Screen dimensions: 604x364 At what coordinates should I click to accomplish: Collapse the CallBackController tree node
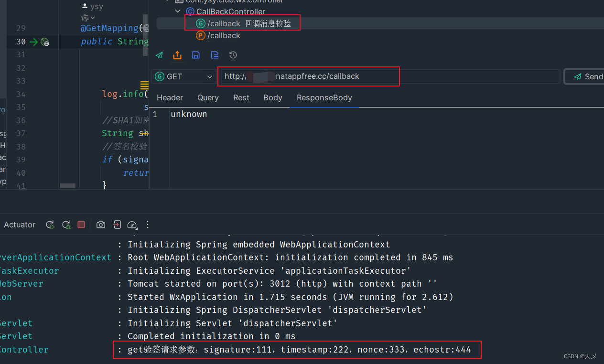[x=177, y=11]
